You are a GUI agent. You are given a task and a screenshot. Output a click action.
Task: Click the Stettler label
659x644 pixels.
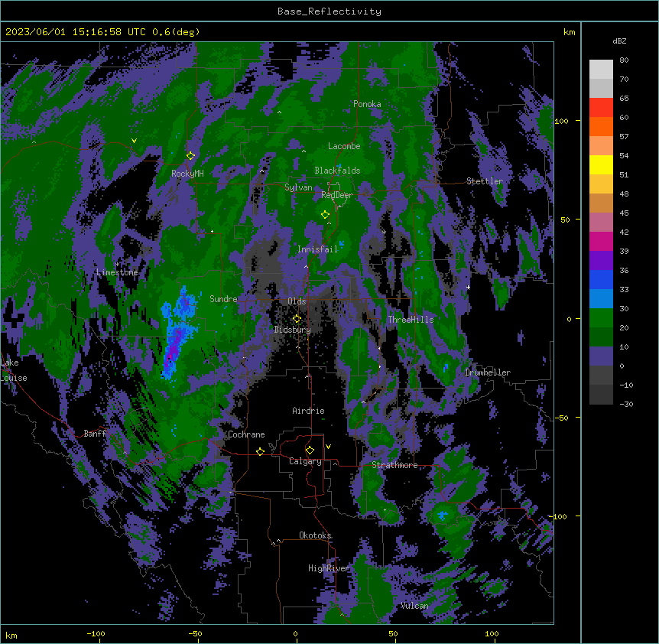pyautogui.click(x=485, y=181)
